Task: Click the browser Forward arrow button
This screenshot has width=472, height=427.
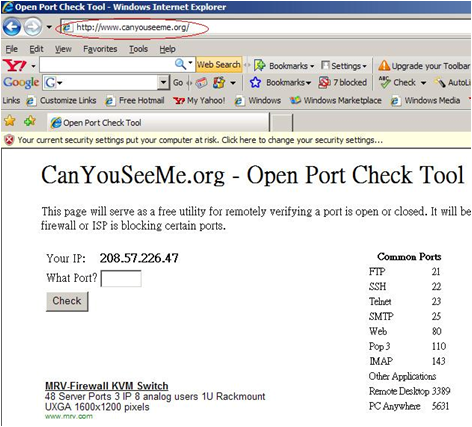Action: tap(33, 27)
